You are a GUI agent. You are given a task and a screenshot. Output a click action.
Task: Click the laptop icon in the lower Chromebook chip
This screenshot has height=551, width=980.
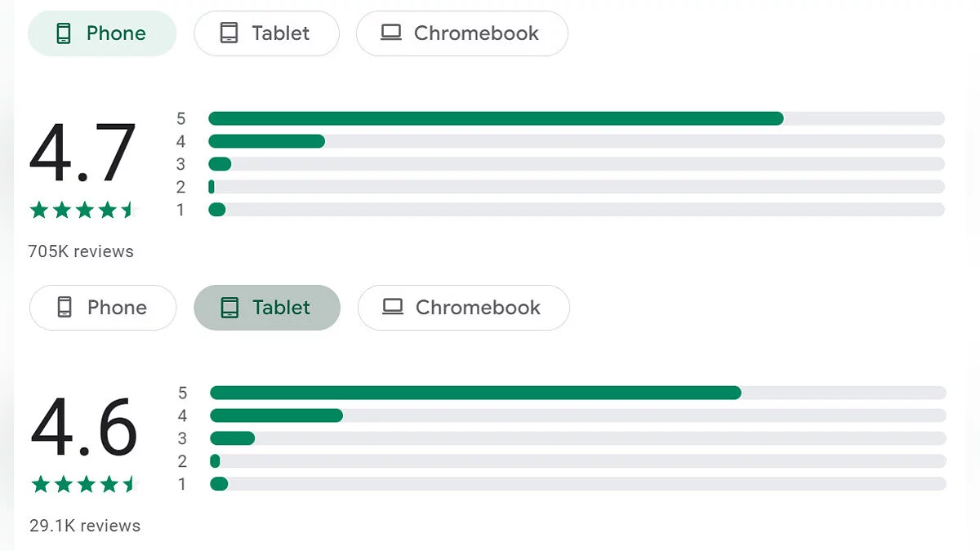point(393,308)
